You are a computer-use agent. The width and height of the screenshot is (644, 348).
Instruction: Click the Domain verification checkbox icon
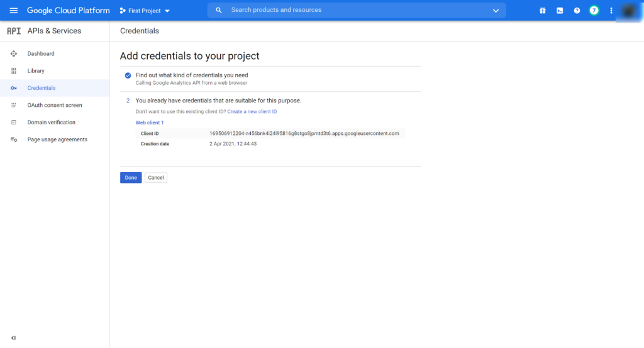(x=14, y=122)
